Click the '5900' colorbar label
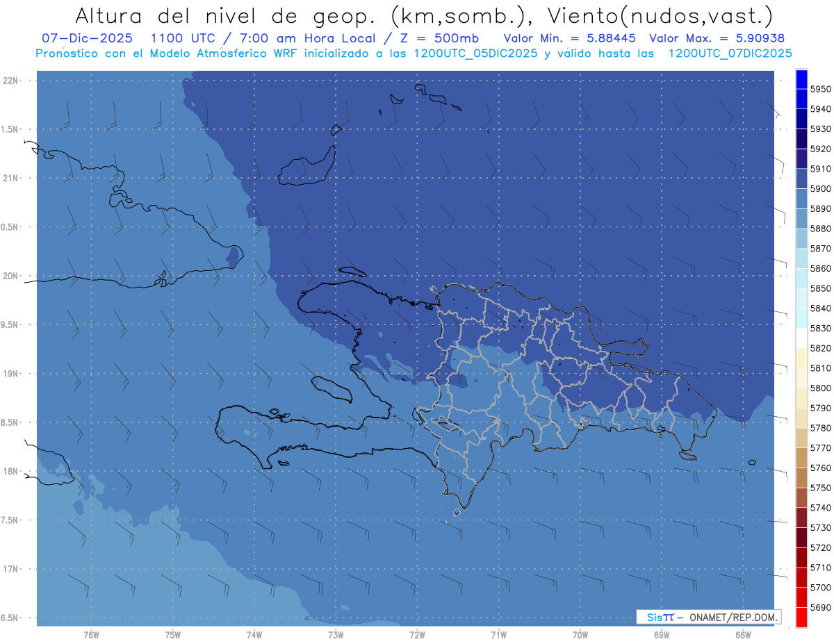 pos(820,188)
